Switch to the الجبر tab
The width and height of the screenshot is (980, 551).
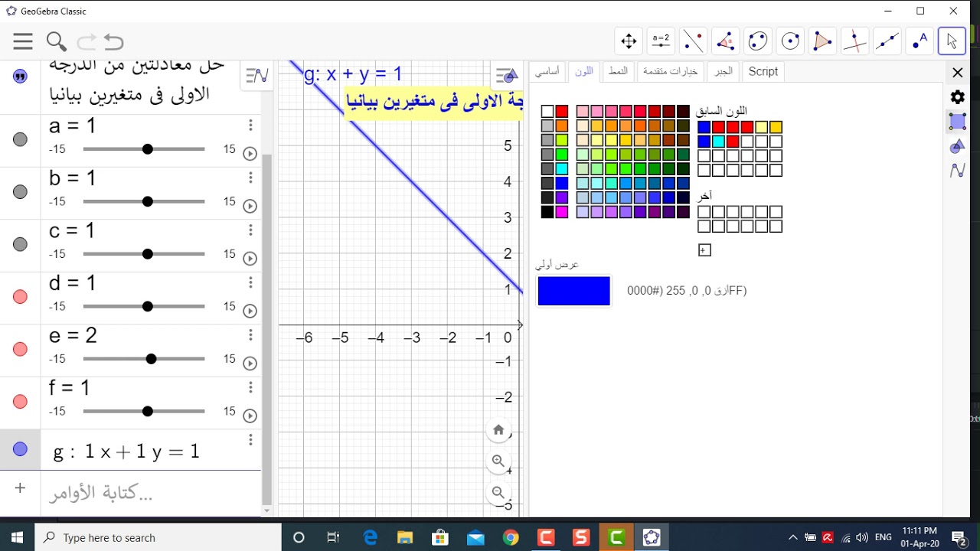click(x=724, y=71)
